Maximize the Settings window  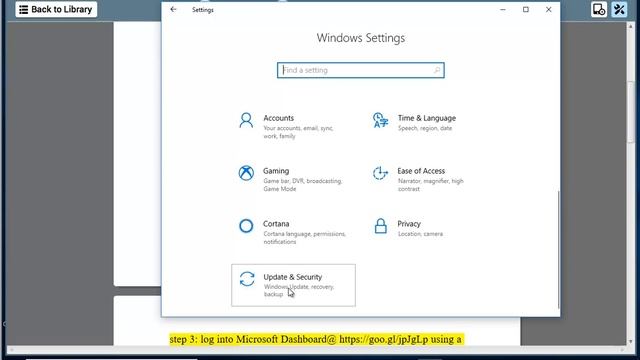(526, 9)
